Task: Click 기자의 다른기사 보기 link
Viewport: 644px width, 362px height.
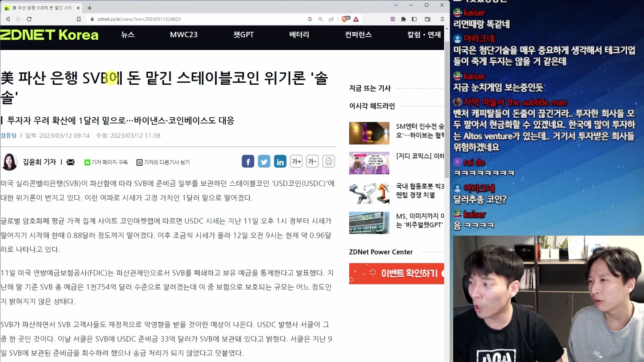Action: [x=163, y=162]
